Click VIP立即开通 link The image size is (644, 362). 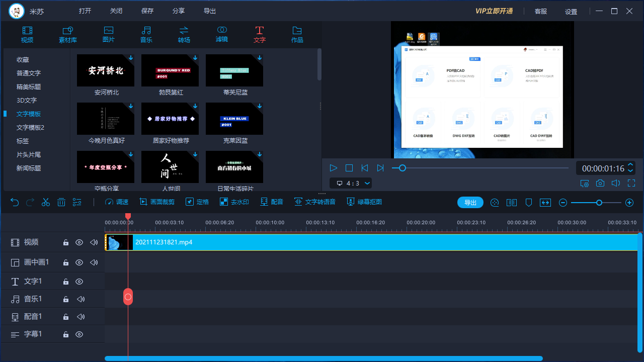point(494,11)
